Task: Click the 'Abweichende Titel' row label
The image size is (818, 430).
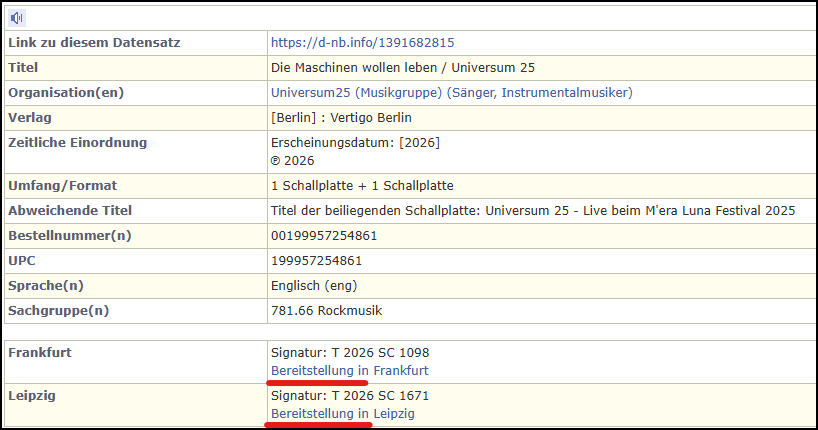Action: coord(70,211)
